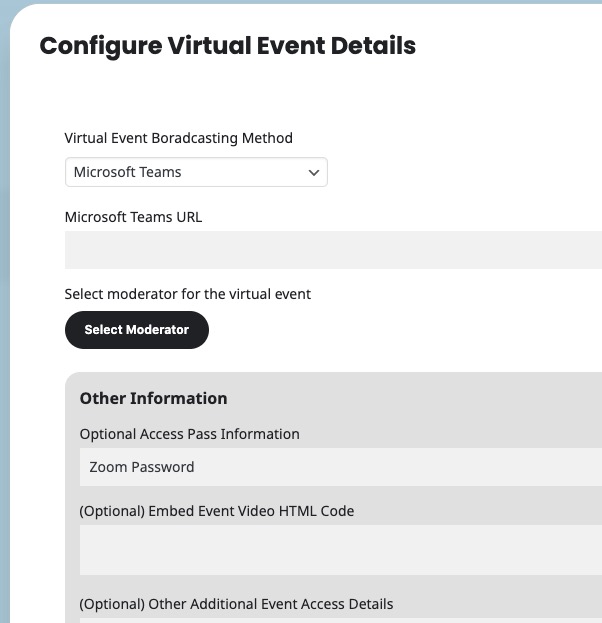Open the Virtual Event Broadcasting Method dropdown
Image resolution: width=602 pixels, height=623 pixels.
click(195, 172)
